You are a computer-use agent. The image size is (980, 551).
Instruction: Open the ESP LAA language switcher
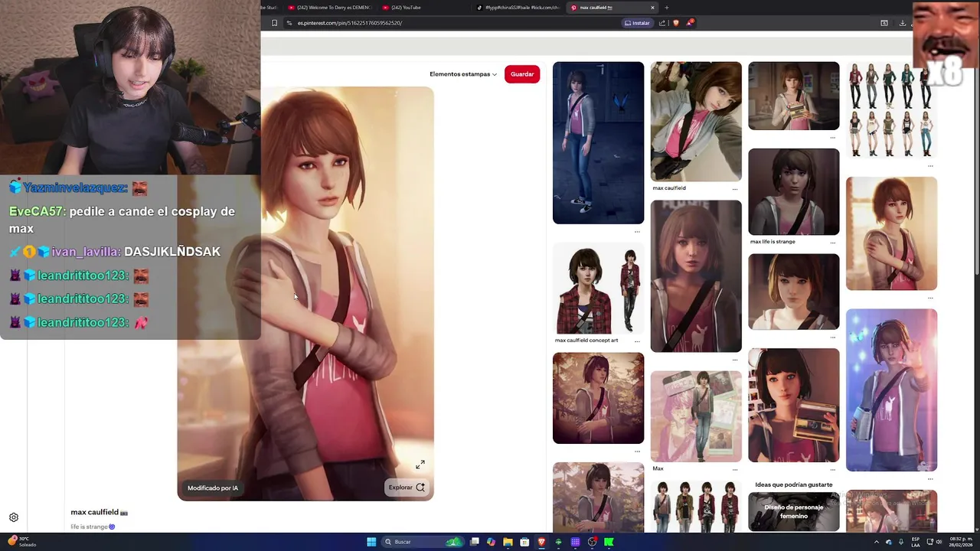tap(916, 542)
